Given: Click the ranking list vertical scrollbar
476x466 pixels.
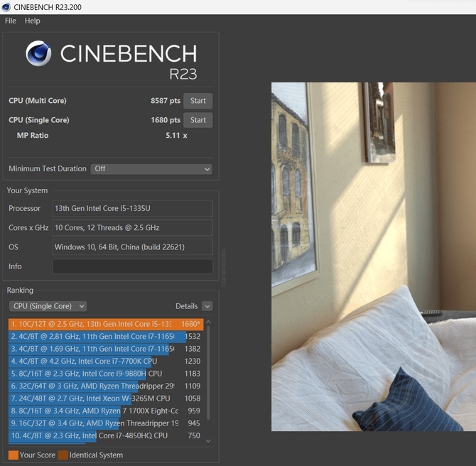Looking at the screenshot, I should (208, 376).
